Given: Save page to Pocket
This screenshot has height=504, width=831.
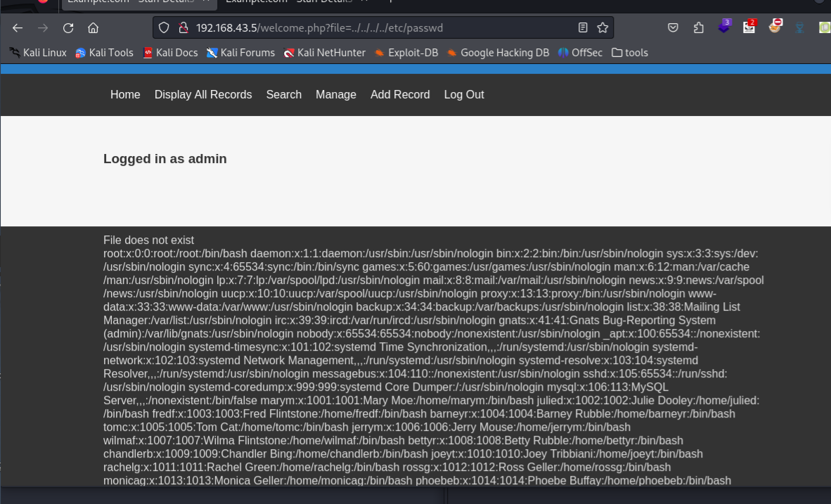Looking at the screenshot, I should pos(673,27).
